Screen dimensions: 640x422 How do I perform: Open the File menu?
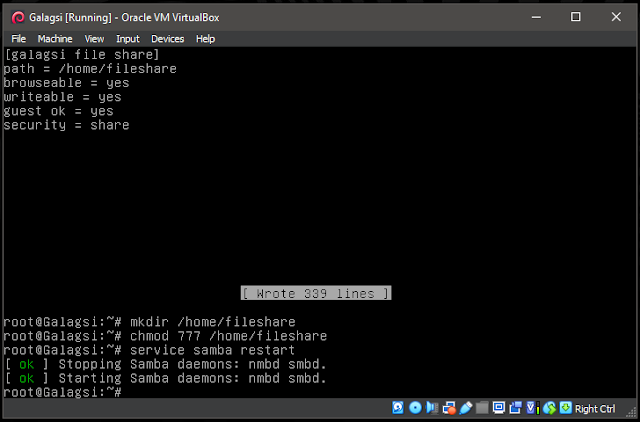point(18,39)
